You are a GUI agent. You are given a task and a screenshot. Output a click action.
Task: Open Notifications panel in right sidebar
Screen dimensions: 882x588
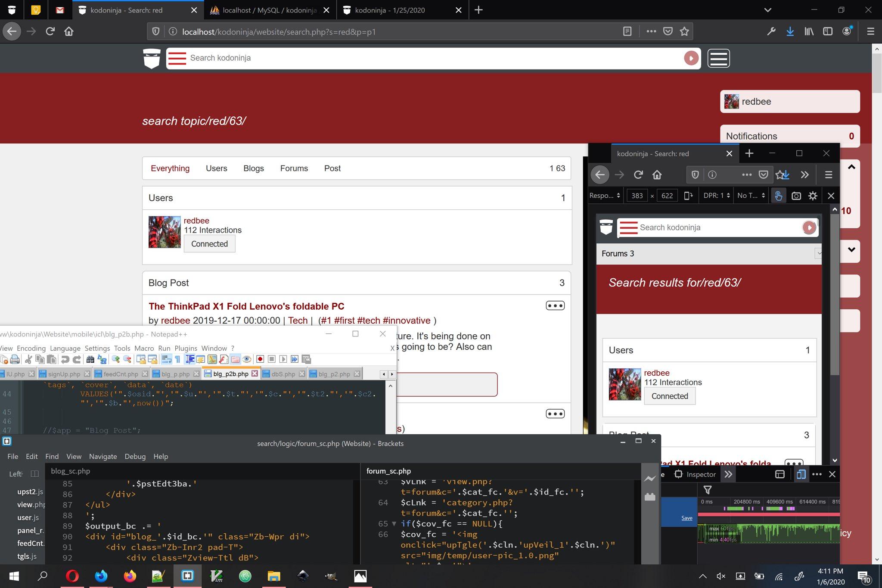tap(790, 136)
